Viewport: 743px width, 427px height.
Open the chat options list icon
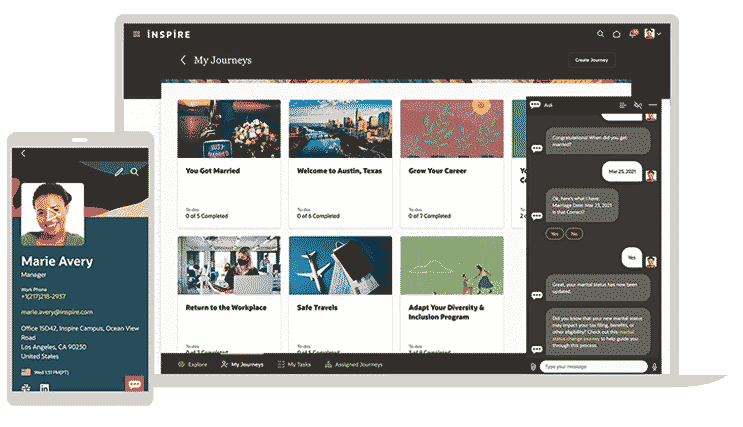click(x=623, y=105)
